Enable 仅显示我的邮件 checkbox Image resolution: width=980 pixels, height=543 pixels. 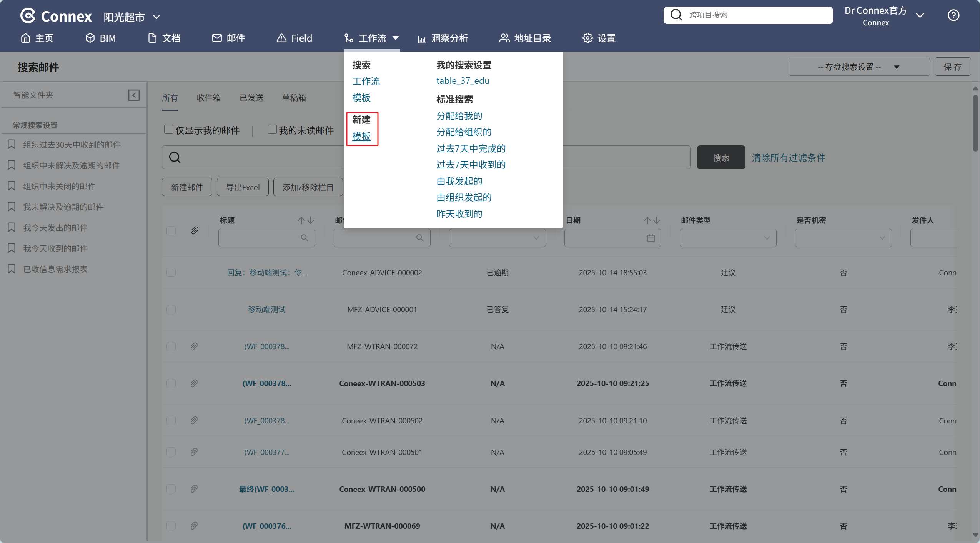tap(168, 130)
